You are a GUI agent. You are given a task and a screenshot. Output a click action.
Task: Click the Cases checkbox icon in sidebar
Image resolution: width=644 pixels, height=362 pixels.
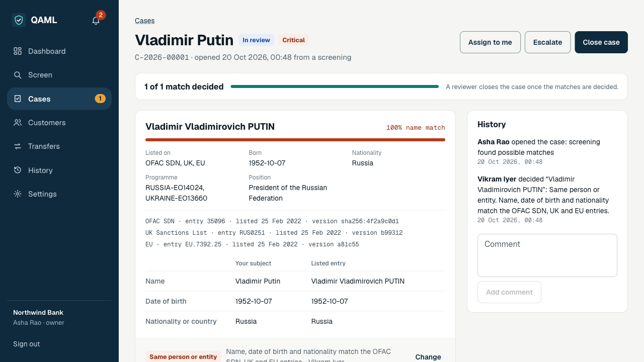coord(18,99)
